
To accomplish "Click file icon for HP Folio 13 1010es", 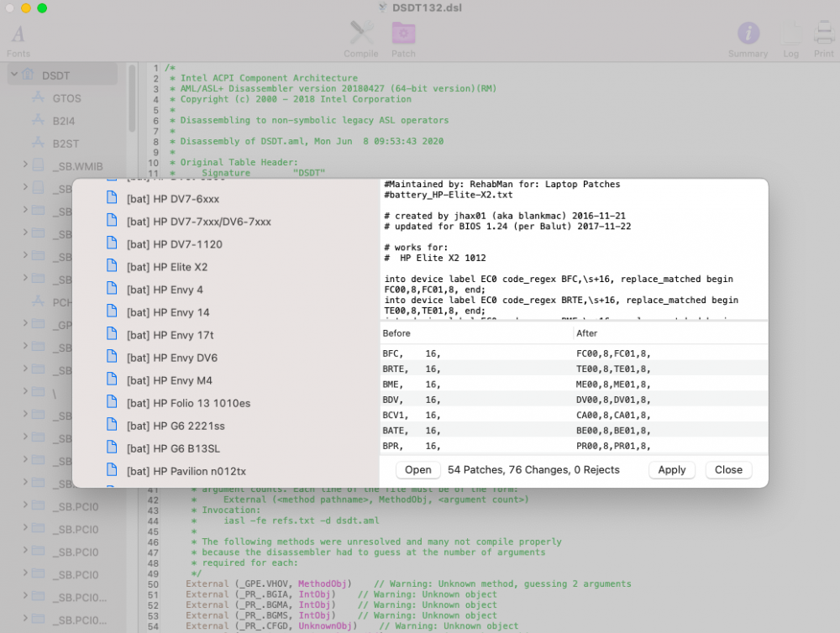I will pos(112,402).
